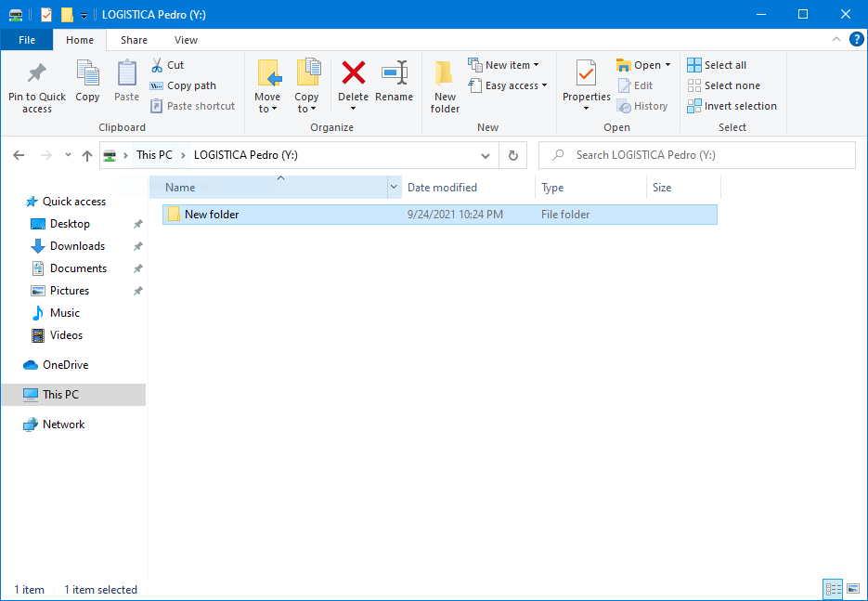Viewport: 868px width, 601px height.
Task: Click the Rename icon in Organize group
Action: click(x=394, y=74)
